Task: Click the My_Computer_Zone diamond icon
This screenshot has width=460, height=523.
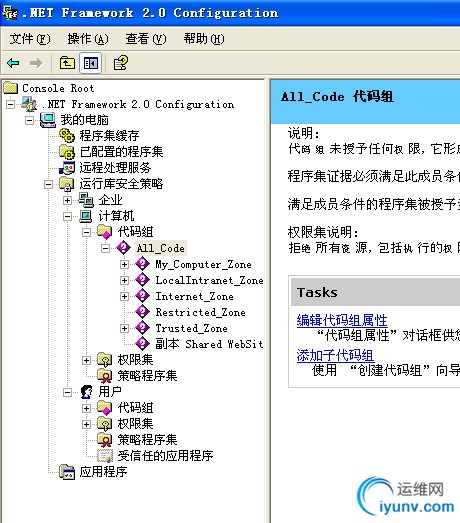Action: 142,264
